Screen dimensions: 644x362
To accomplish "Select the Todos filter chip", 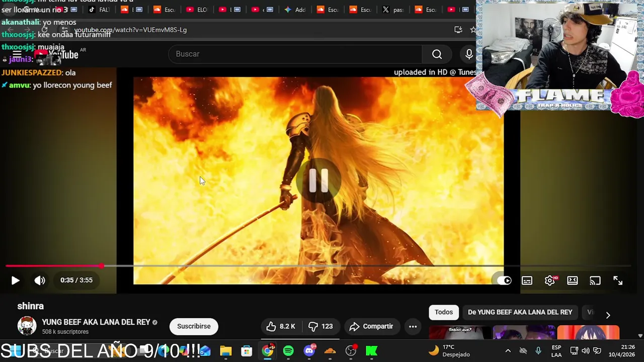I will click(x=444, y=312).
